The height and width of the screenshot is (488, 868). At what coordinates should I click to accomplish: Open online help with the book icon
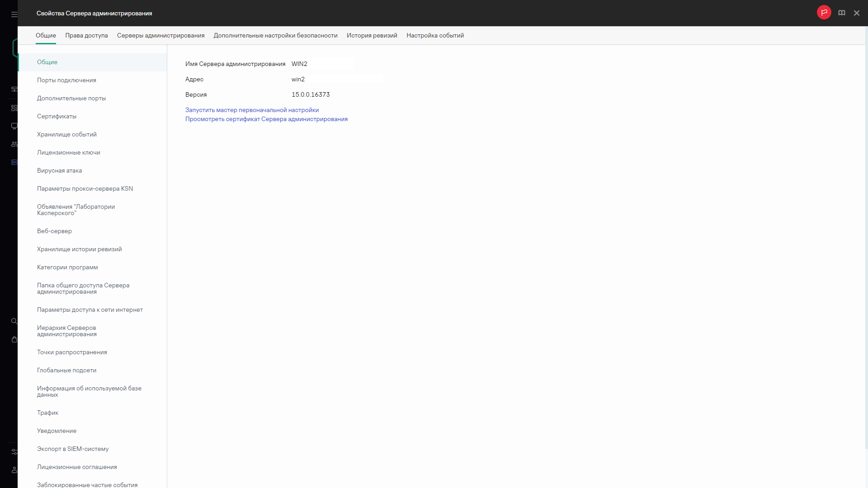click(841, 12)
